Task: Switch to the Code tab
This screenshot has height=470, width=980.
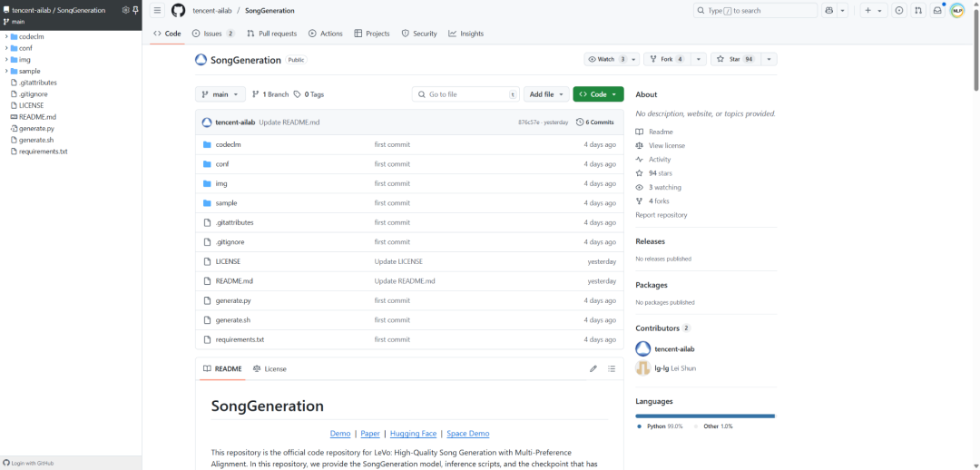Action: pyautogui.click(x=167, y=34)
